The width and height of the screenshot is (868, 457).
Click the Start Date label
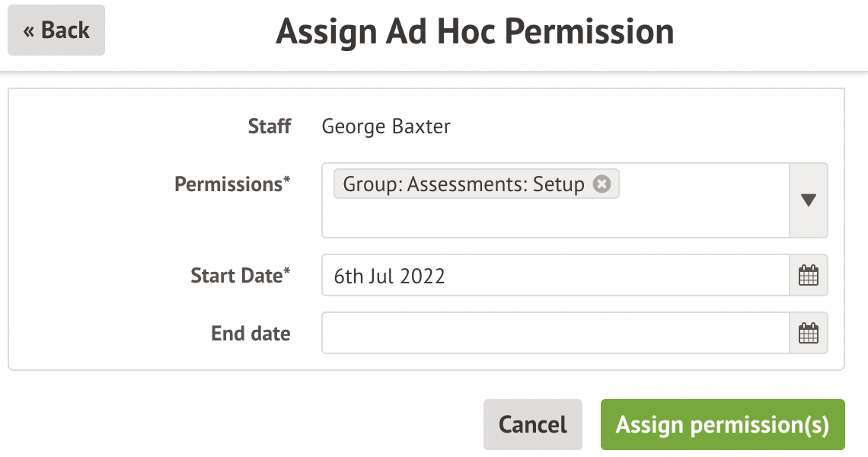pos(236,275)
